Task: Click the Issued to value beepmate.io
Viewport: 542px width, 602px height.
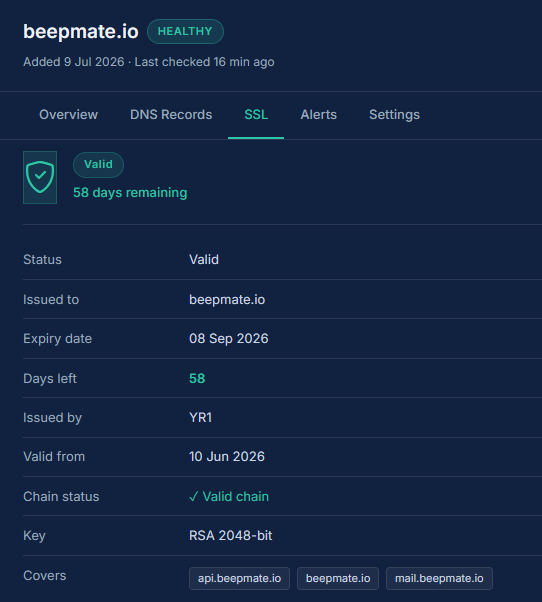Action: coord(227,299)
